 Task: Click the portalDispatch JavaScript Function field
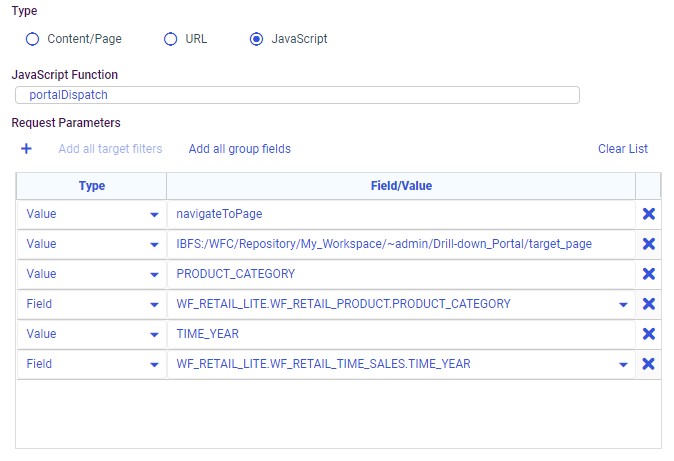297,95
